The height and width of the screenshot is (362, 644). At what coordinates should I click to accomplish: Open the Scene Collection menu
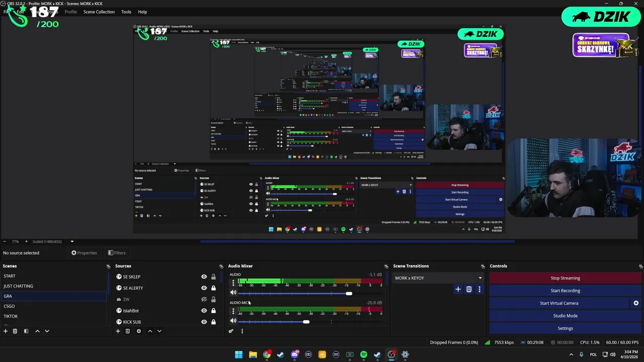[x=99, y=12]
